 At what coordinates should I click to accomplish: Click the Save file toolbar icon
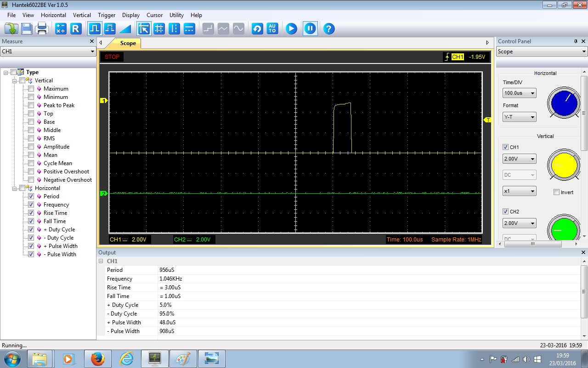(27, 29)
